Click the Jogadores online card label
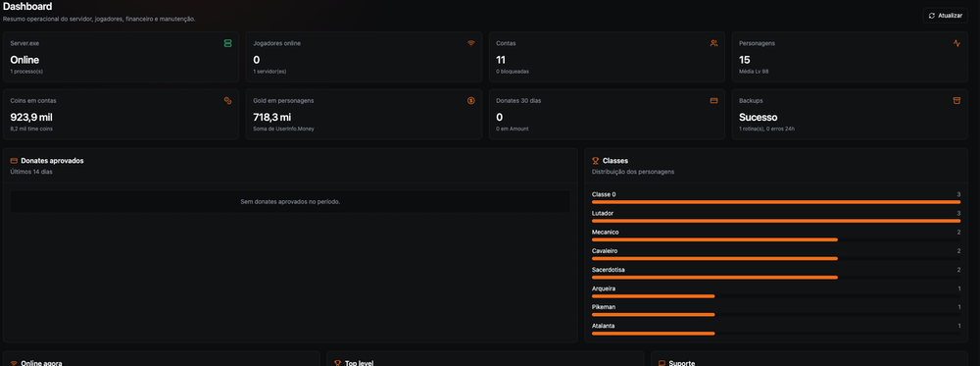 tap(277, 43)
